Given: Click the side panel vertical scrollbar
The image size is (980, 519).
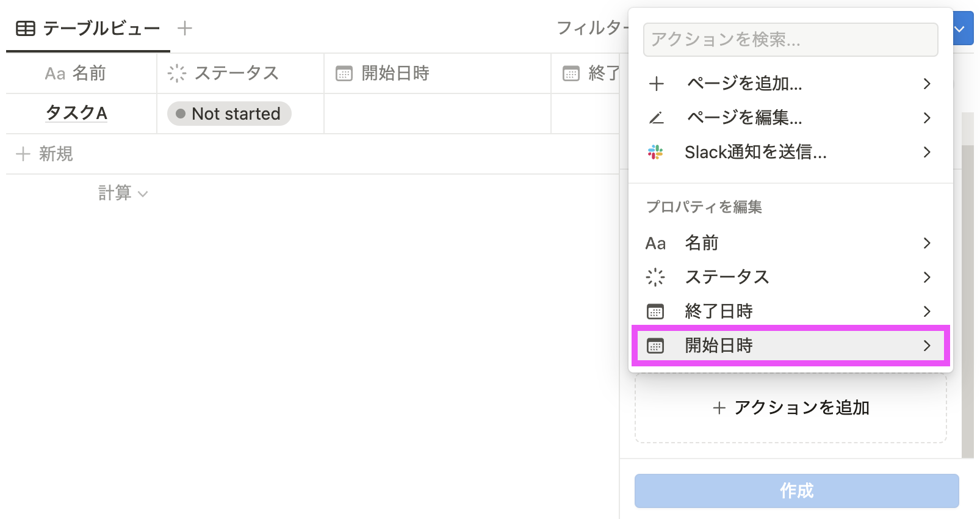Looking at the screenshot, I should pyautogui.click(x=968, y=301).
